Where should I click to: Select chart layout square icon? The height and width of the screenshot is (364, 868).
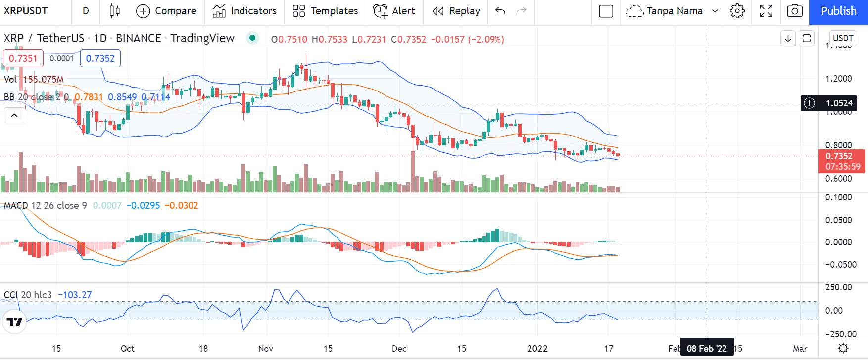606,11
